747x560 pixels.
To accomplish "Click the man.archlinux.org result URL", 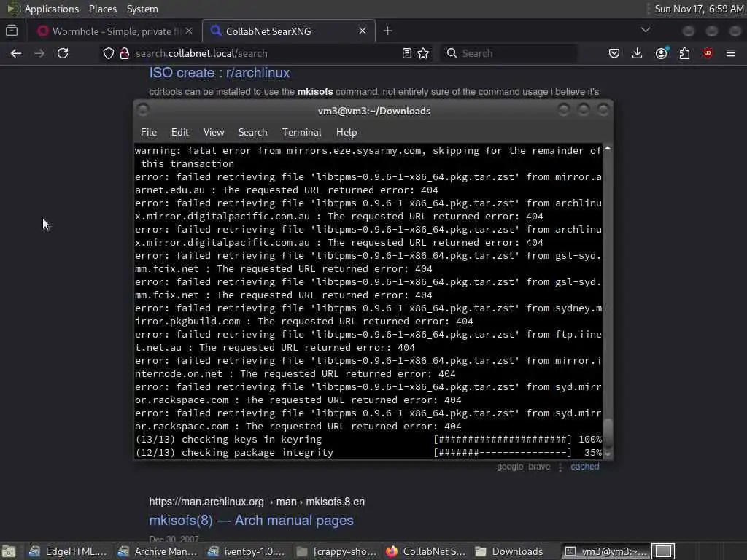I will [257, 502].
